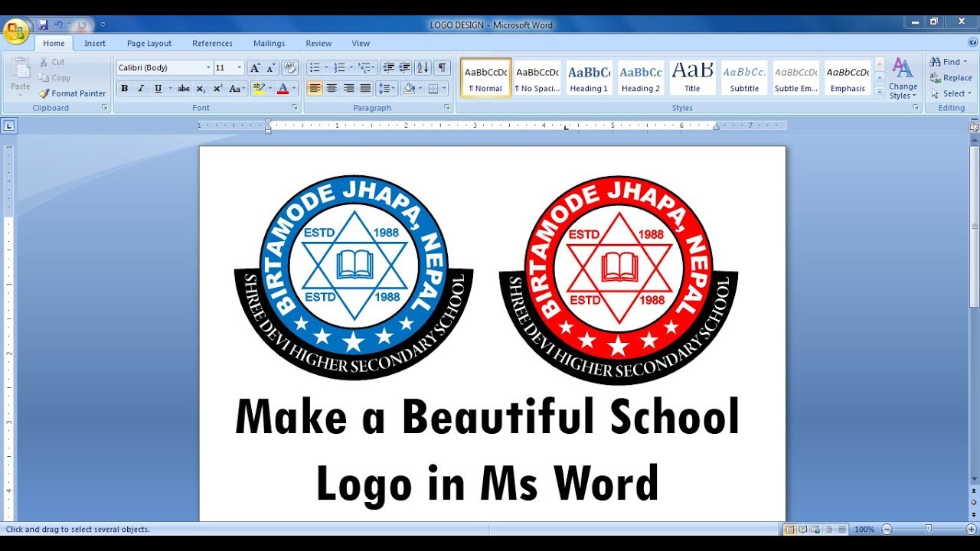Expand the numbering list dropdown
980x551 pixels.
[x=351, y=67]
